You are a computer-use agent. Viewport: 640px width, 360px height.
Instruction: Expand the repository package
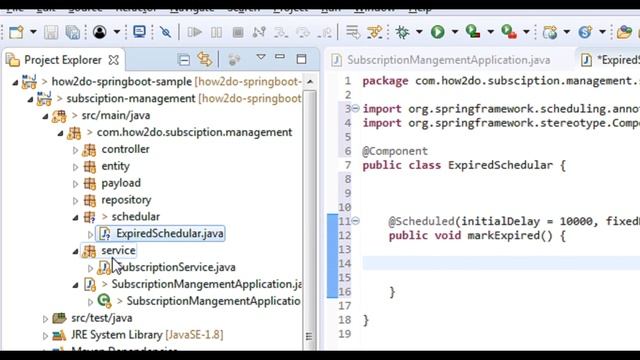point(76,201)
